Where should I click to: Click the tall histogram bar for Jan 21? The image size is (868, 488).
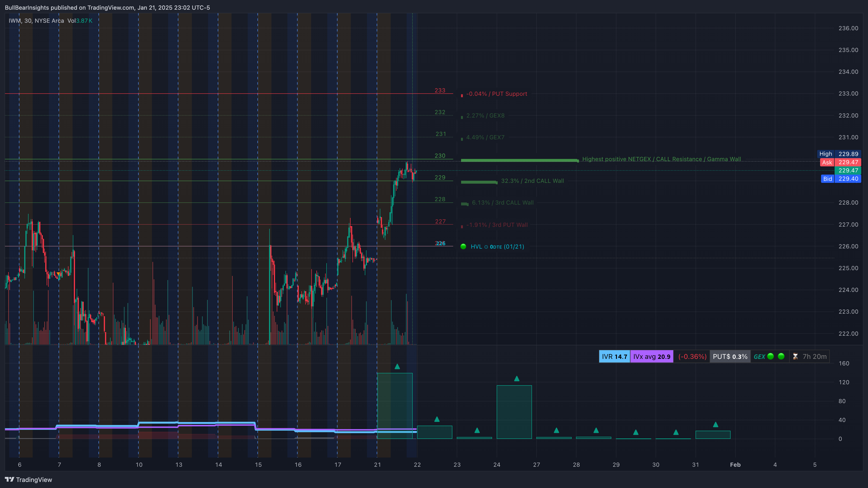(395, 406)
